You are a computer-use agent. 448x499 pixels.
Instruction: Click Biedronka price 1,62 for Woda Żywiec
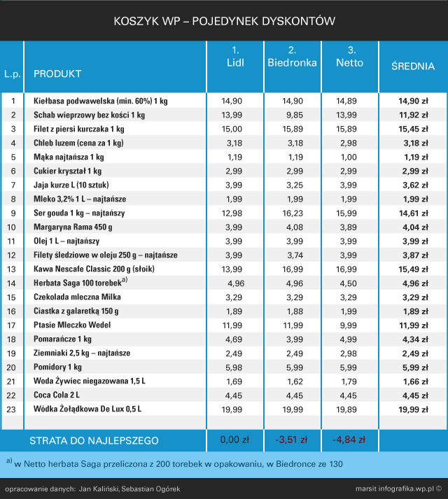point(295,381)
